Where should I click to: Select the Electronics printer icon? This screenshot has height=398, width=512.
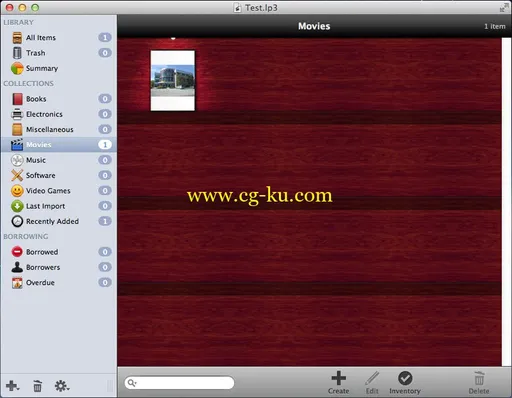(x=17, y=114)
